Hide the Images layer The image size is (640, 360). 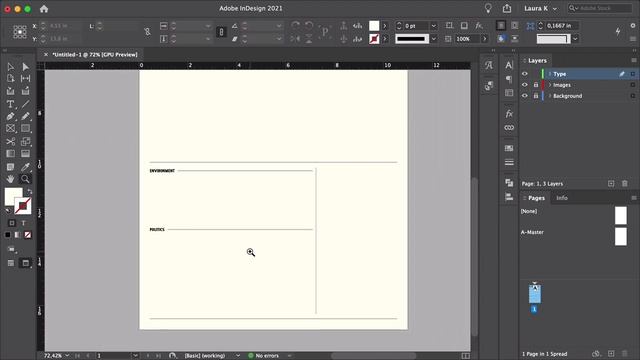click(525, 85)
